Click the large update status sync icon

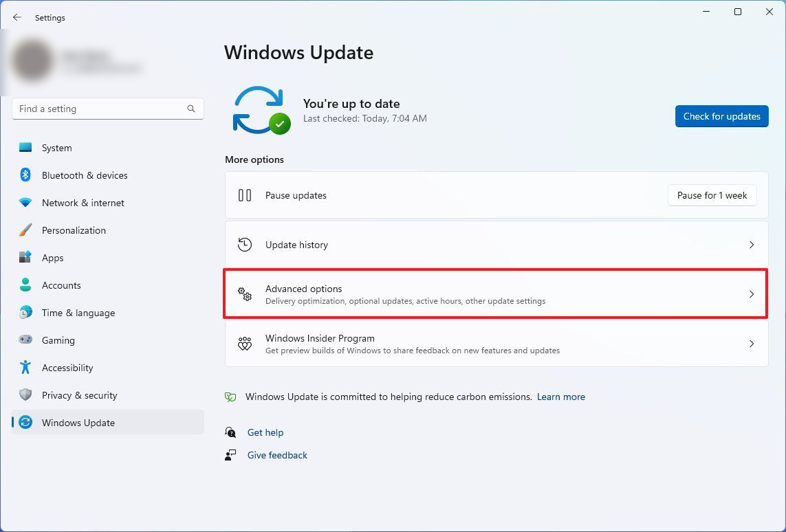click(x=261, y=110)
